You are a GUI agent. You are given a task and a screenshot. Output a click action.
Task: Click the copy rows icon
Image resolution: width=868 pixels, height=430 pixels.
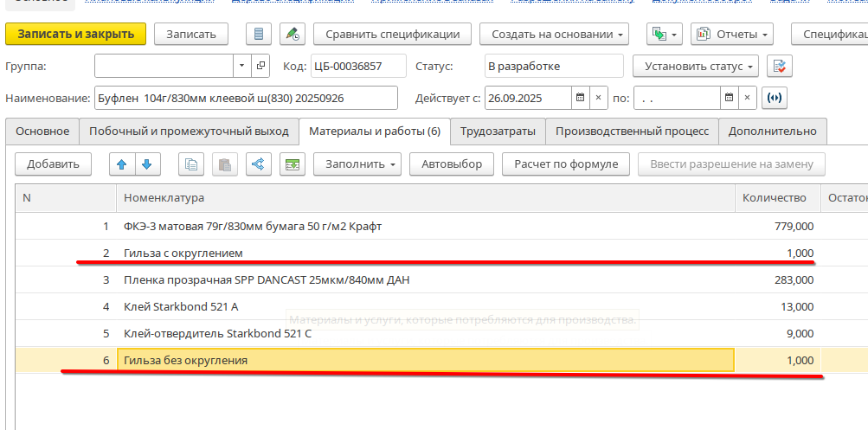point(192,164)
